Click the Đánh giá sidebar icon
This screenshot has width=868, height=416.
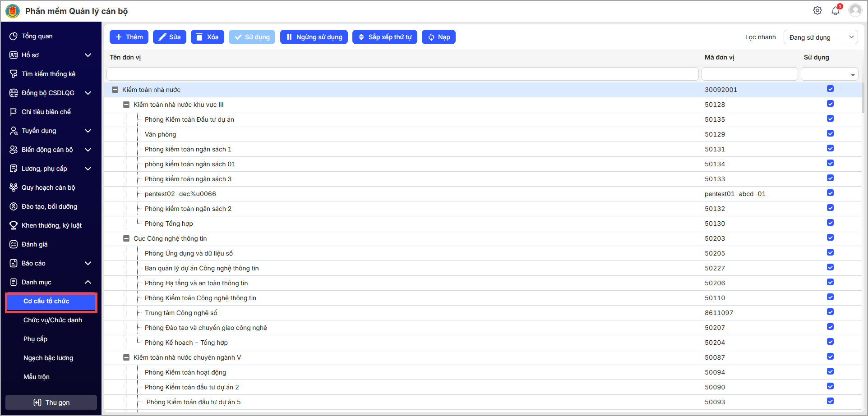click(x=14, y=244)
